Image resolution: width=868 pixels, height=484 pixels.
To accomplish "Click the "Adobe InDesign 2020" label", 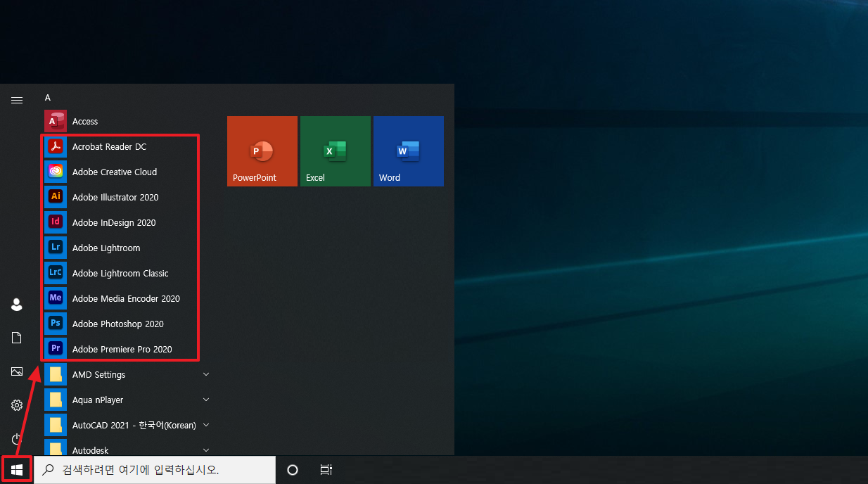I will click(x=114, y=222).
